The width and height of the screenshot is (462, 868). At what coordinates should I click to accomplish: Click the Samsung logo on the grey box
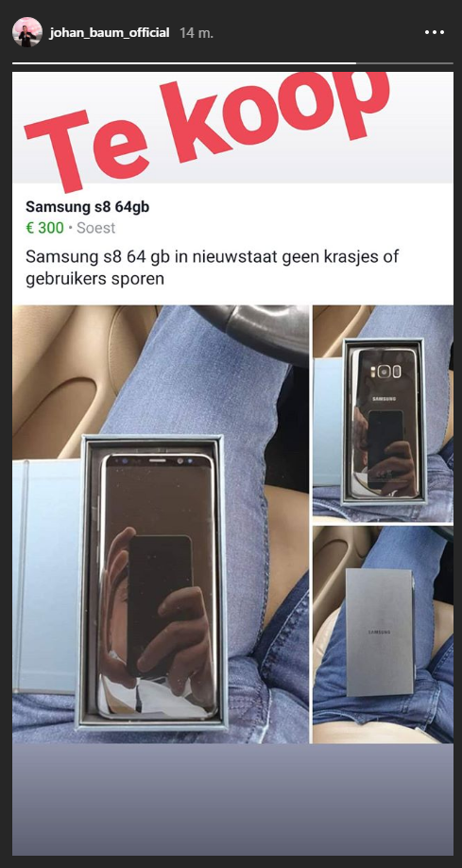click(380, 633)
